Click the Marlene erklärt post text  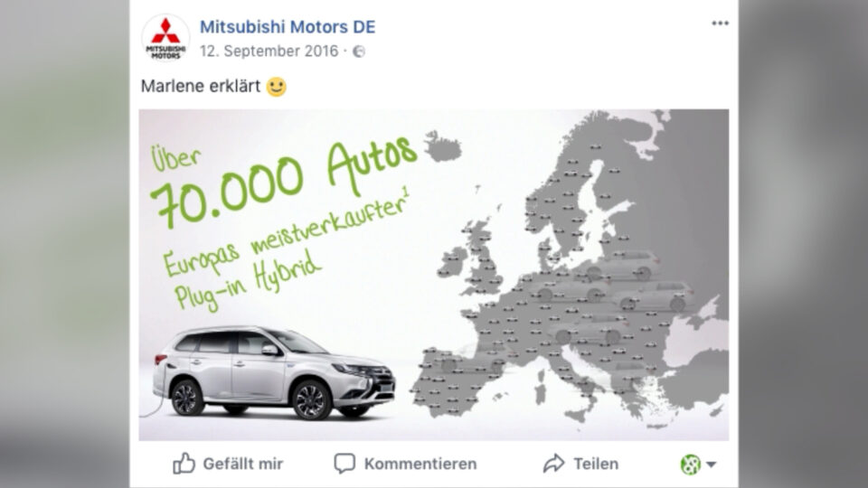(x=201, y=87)
